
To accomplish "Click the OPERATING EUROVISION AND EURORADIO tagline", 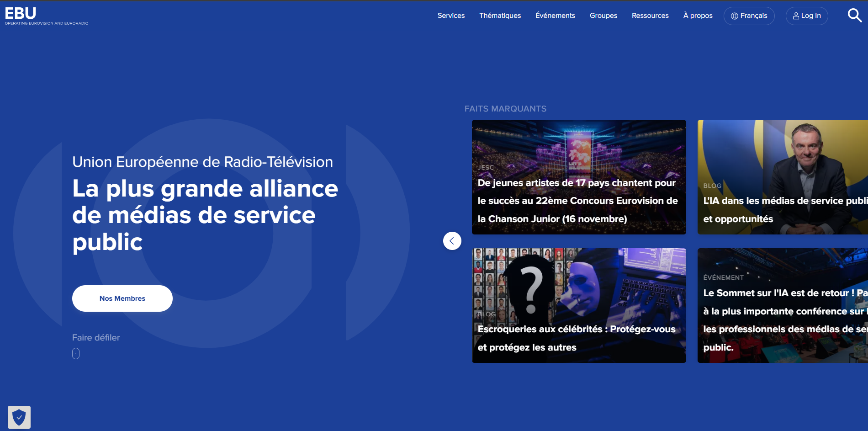I will [x=47, y=23].
